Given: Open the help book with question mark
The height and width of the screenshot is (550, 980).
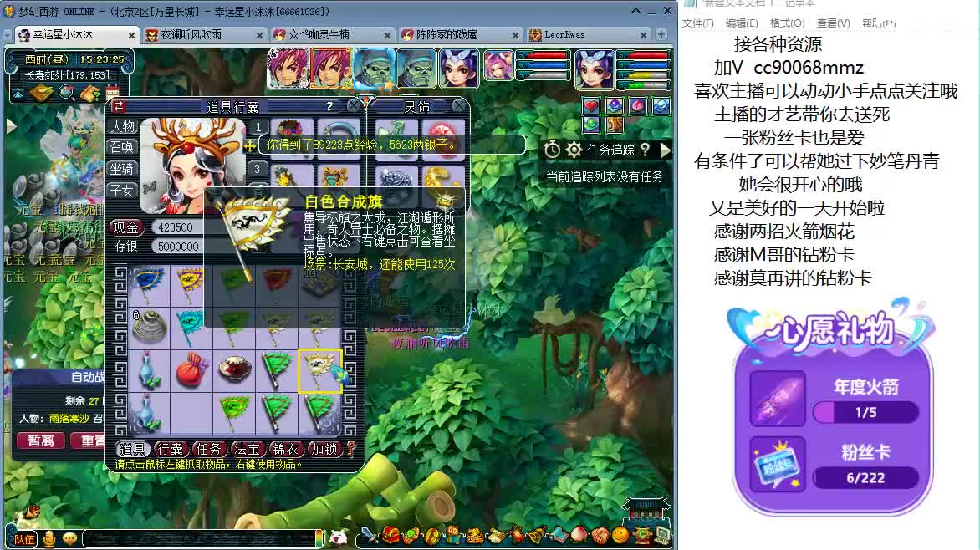Looking at the screenshot, I should [90, 93].
